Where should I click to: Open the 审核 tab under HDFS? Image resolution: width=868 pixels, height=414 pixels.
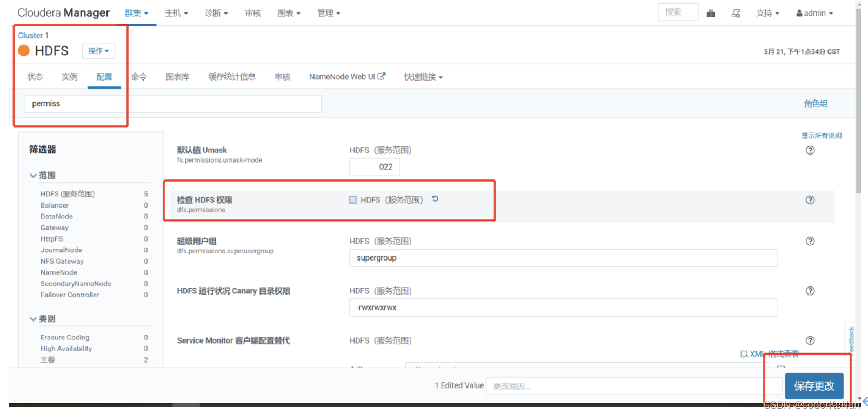[283, 77]
